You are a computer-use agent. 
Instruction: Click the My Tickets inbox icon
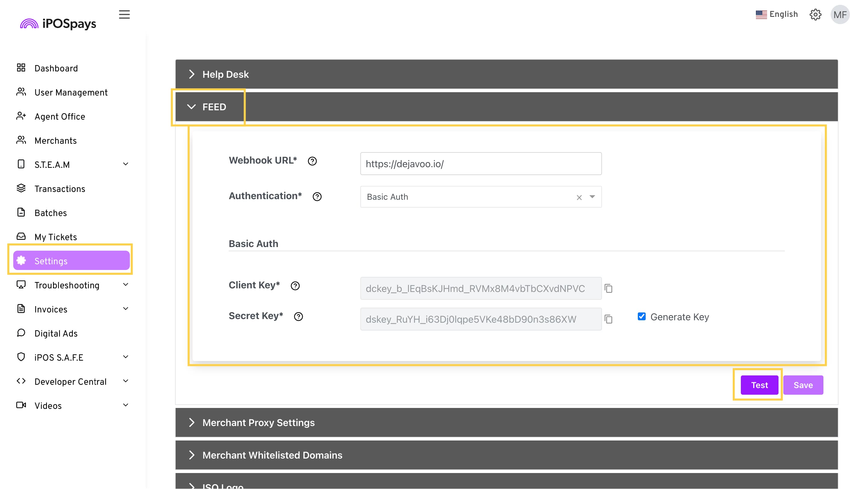tap(21, 237)
